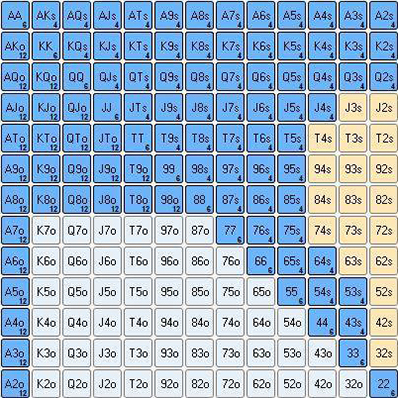
Task: Select the K7o unselected cell
Action: (46, 230)
